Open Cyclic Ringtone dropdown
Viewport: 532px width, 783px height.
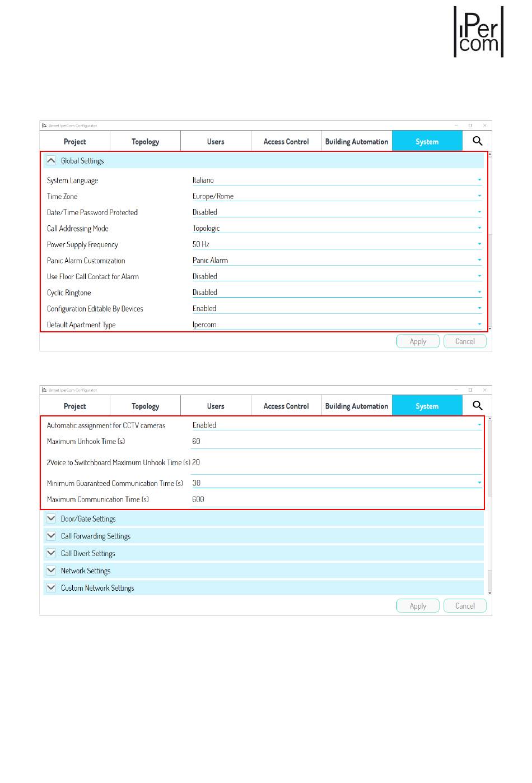(337, 293)
